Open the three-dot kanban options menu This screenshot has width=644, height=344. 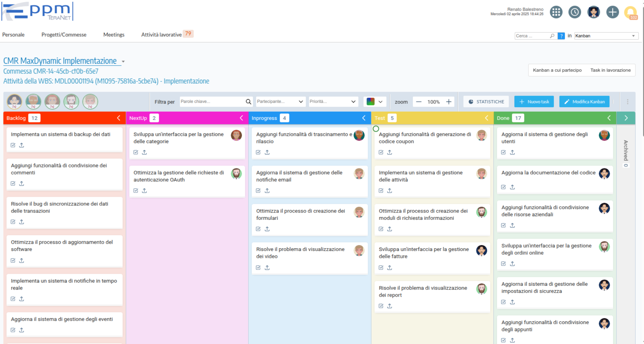(x=628, y=101)
